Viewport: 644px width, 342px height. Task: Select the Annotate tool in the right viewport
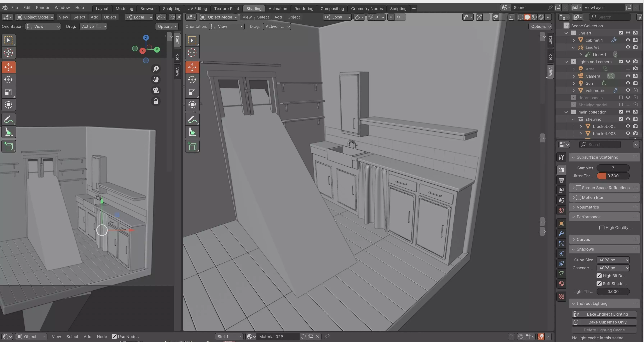[192, 119]
